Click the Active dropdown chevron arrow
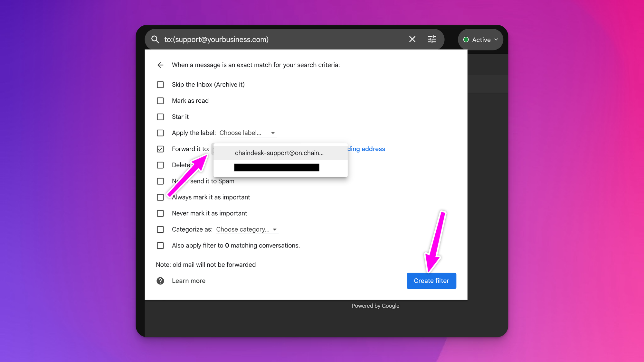644x362 pixels. pos(496,39)
